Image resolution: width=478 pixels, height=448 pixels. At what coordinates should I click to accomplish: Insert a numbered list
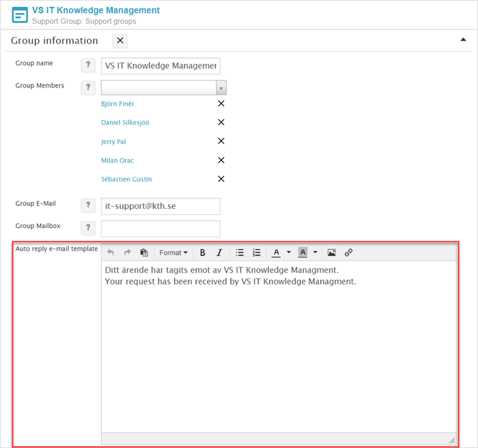point(256,253)
